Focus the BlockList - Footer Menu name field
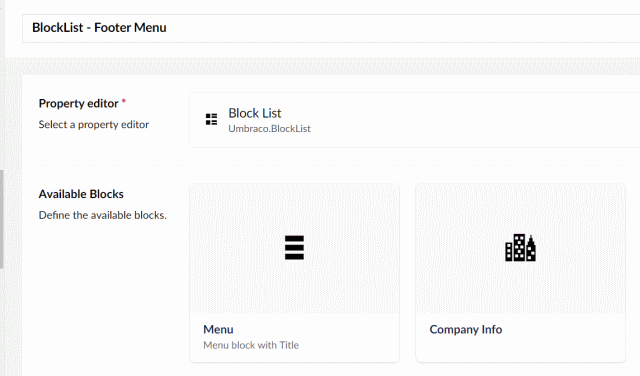The height and width of the screenshot is (376, 640). point(331,28)
